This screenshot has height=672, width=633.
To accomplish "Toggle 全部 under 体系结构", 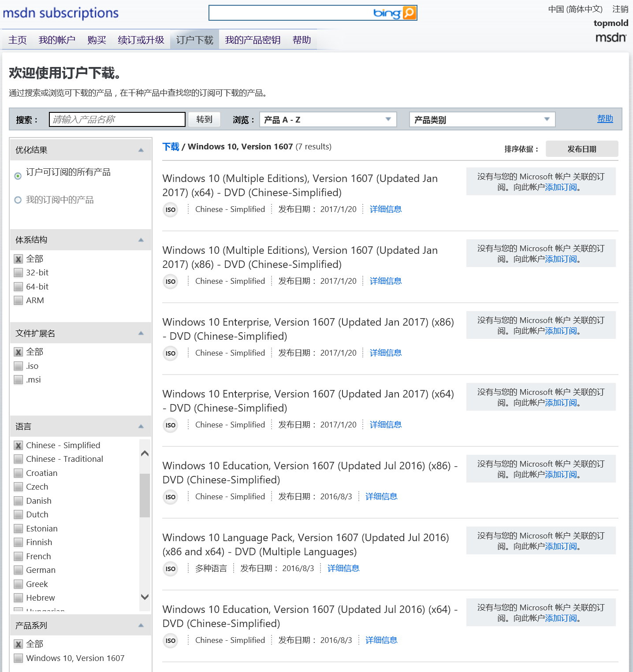I will pos(18,259).
